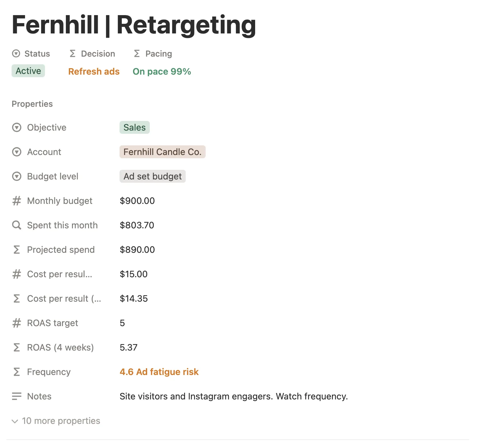
Task: Click the sigma icon beside Cost per result (...
Action: pos(17,299)
